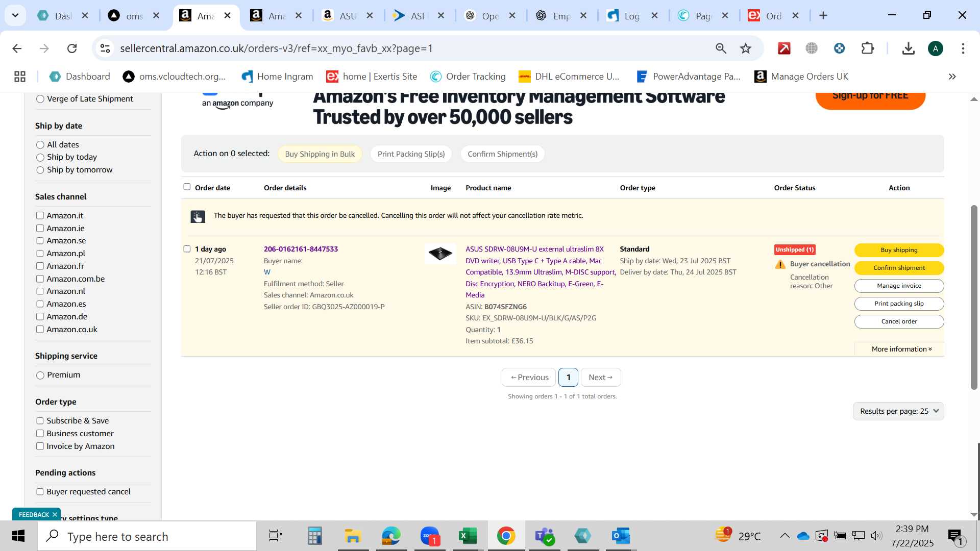Bookmark this page with the star icon

[746, 48]
